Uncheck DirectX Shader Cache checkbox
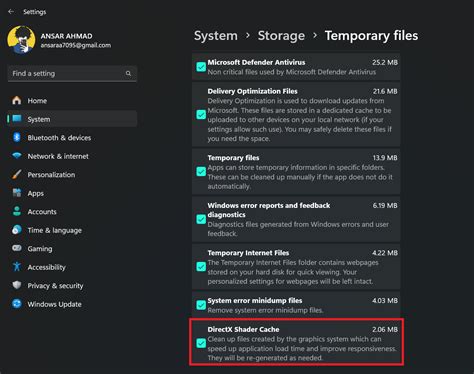The height and width of the screenshot is (374, 474). click(x=201, y=343)
